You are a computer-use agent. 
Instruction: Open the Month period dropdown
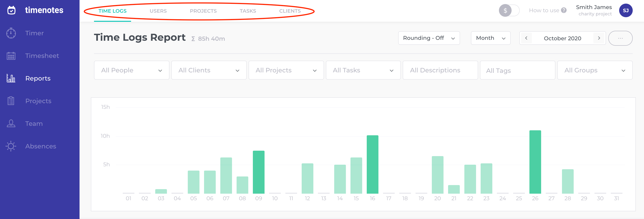pos(491,38)
